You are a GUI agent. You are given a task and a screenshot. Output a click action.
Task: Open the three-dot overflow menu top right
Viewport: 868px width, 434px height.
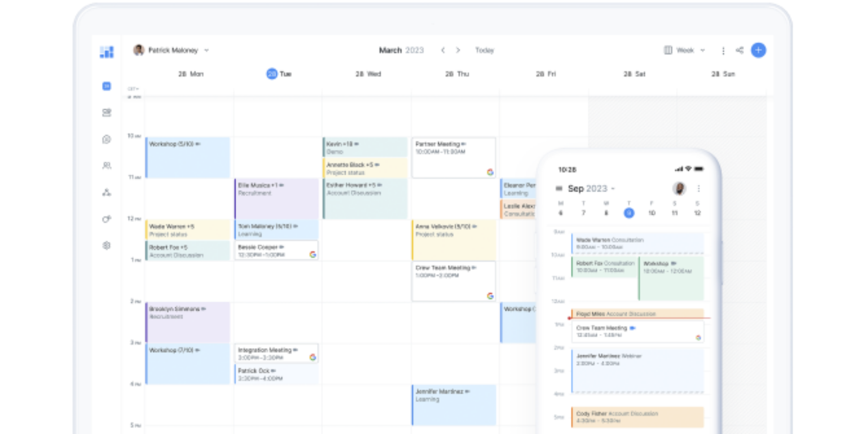pos(723,50)
